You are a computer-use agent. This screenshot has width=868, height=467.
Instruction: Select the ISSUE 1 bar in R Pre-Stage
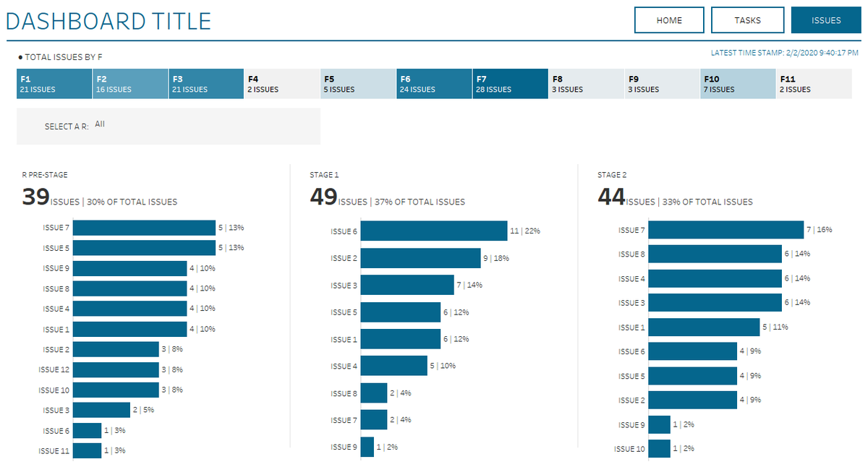129,329
